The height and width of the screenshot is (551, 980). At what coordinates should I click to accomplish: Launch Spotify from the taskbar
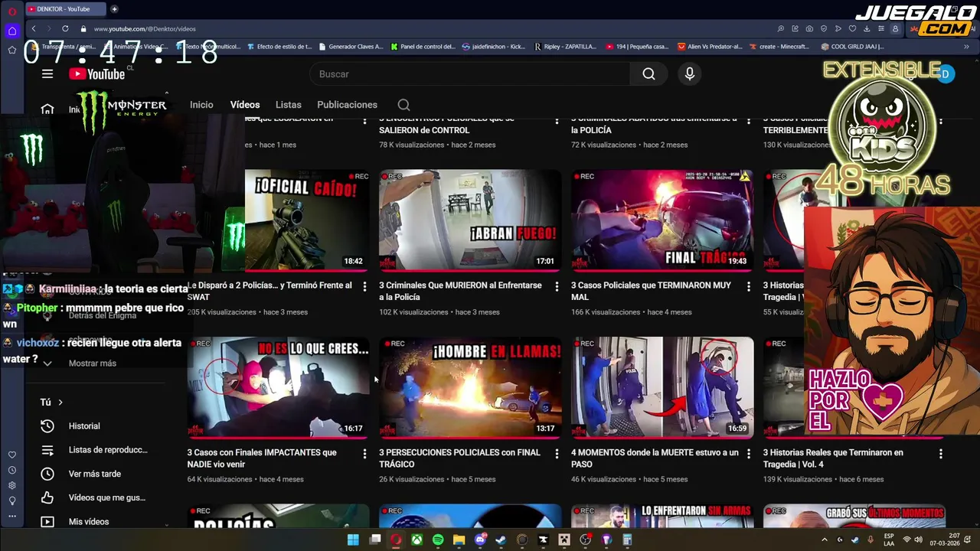[x=438, y=540]
